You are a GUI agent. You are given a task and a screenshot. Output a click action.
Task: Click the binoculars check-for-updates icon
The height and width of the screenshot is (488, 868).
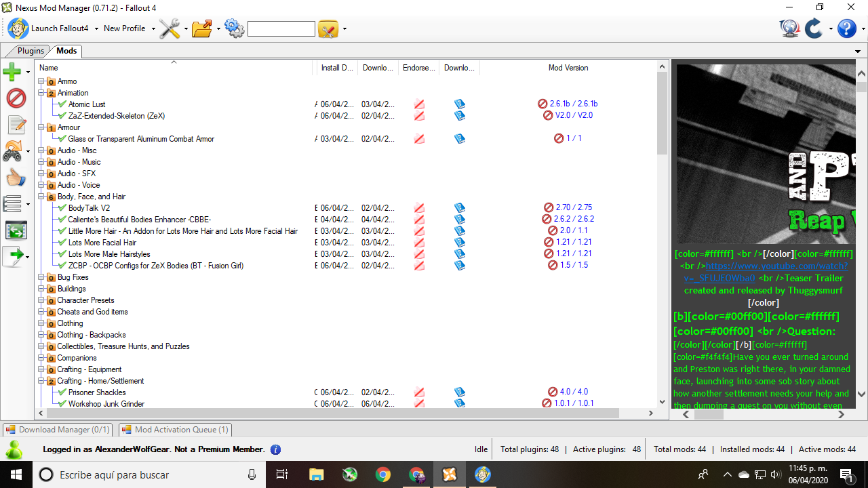pos(13,151)
